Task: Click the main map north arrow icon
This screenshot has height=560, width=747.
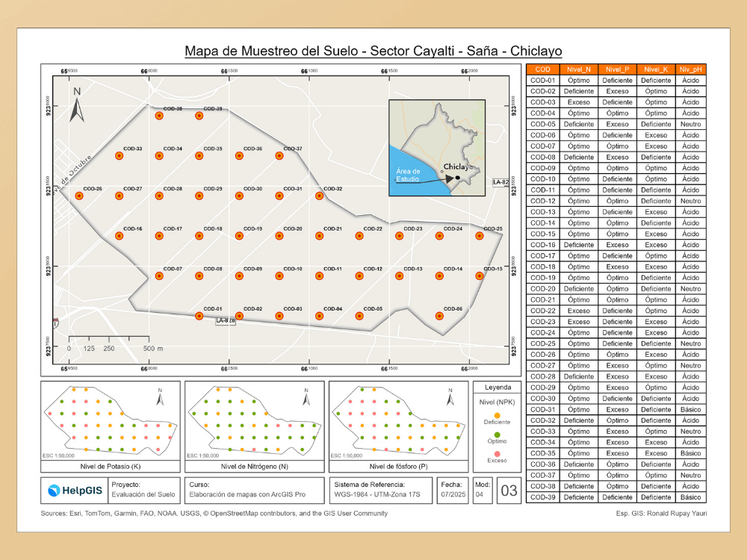Action: [77, 105]
